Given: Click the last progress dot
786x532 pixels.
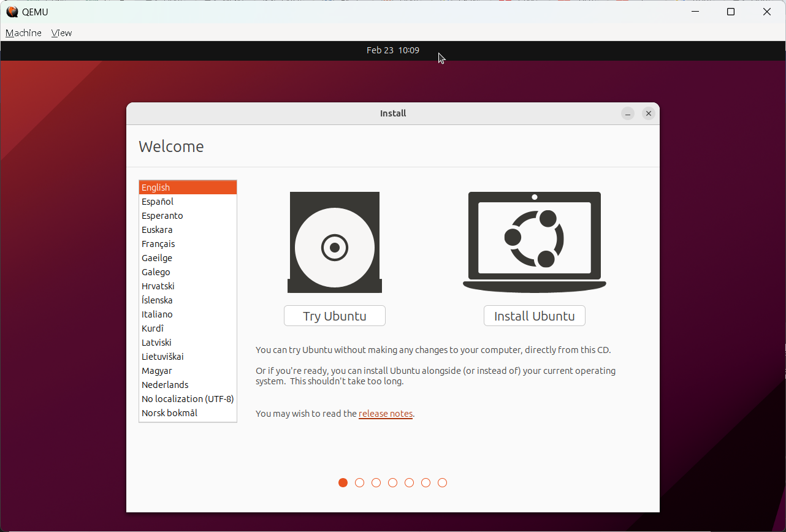Looking at the screenshot, I should pyautogui.click(x=442, y=483).
